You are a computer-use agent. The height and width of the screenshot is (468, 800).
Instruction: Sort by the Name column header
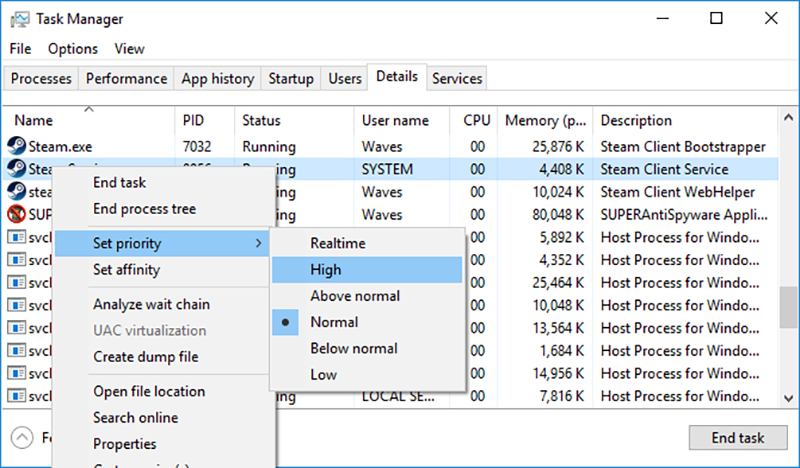pos(34,121)
